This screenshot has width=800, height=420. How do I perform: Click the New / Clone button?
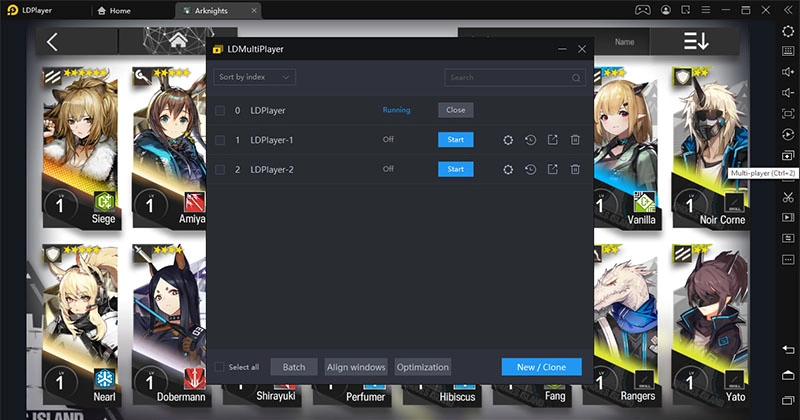541,367
